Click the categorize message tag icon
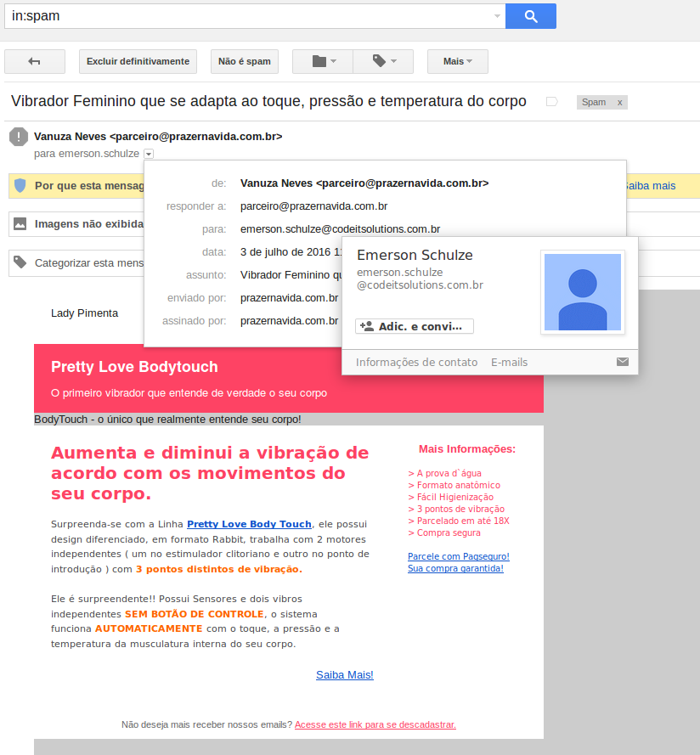Screen dimensions: 700x755 click(20, 262)
